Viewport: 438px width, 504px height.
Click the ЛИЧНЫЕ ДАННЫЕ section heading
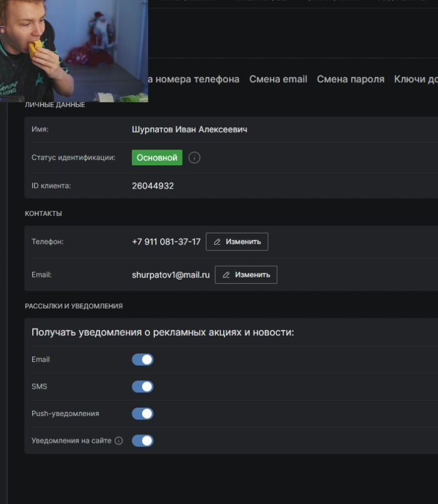pos(55,105)
